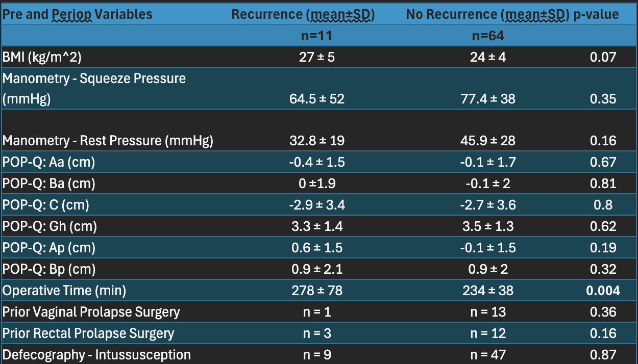
Task: Click the "278 ± 78" operative time cell
Action: tap(317, 291)
